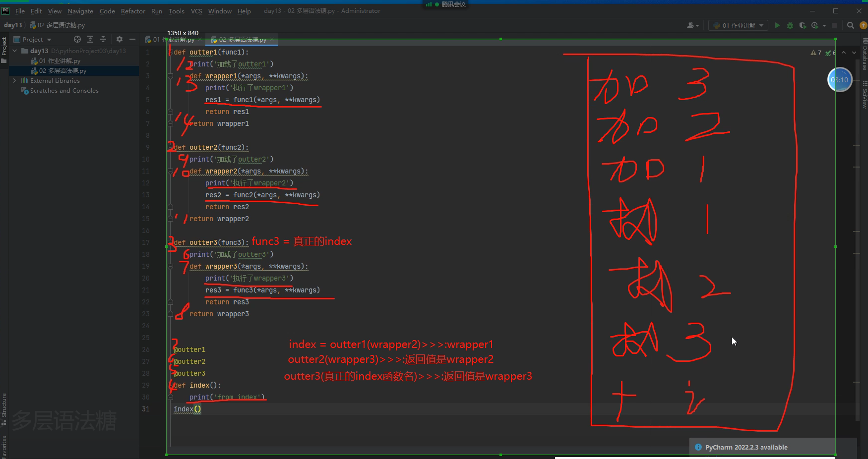
Task: Hide the Project panel with the minus icon
Action: (132, 39)
